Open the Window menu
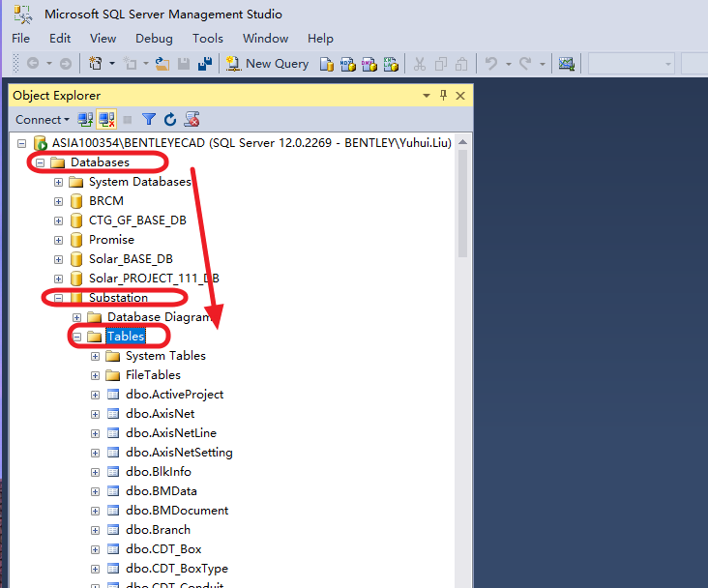 265,39
